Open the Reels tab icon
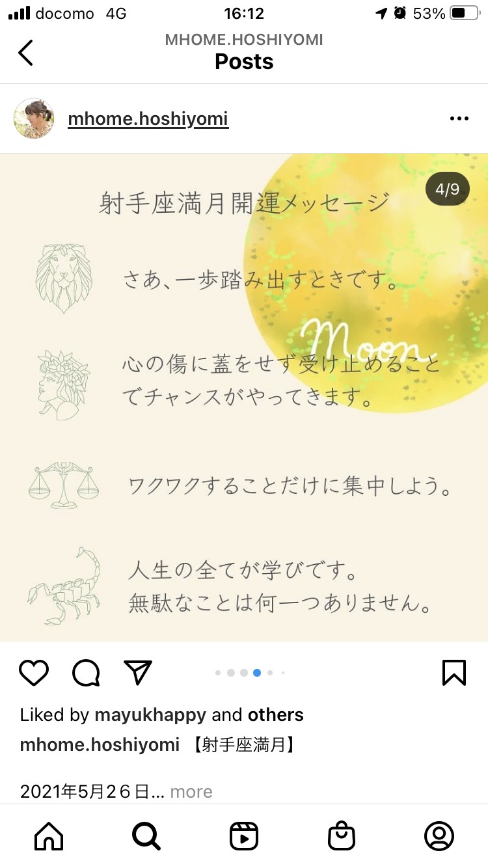The width and height of the screenshot is (488, 868). pos(244,836)
